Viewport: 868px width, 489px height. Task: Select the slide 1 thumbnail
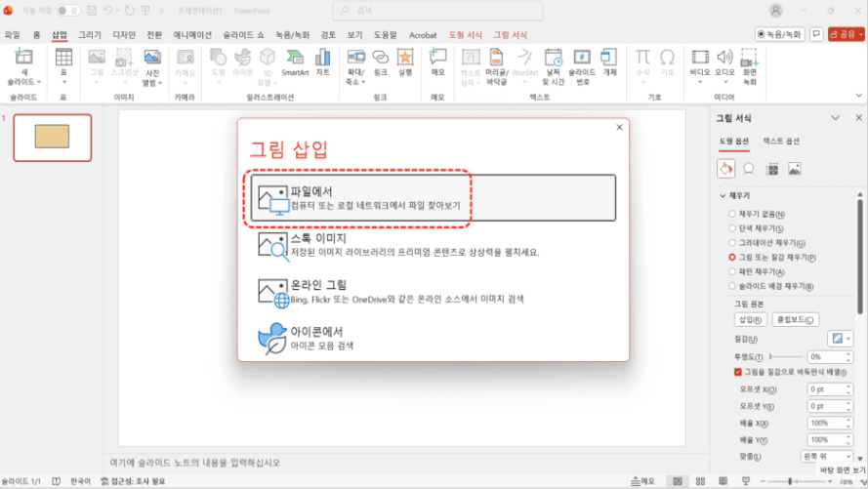[x=52, y=138]
